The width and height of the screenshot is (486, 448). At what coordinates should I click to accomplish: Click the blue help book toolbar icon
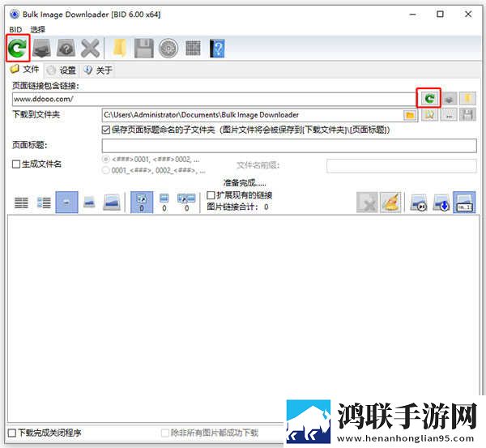217,48
